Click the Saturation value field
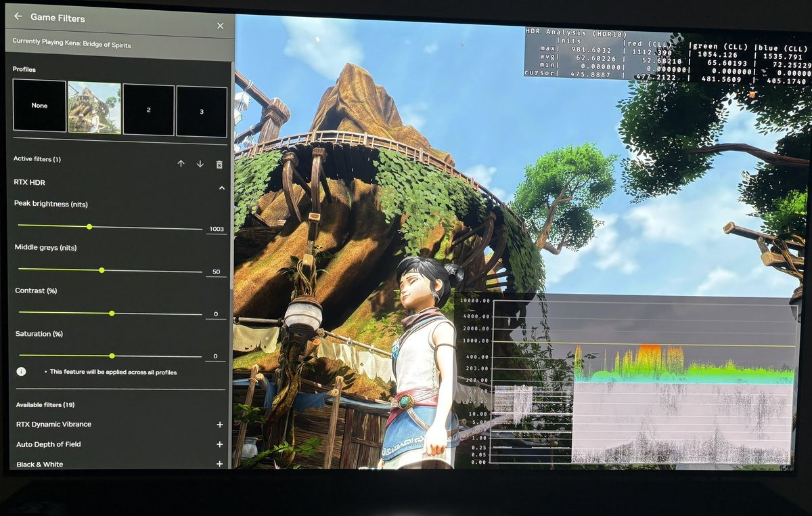The image size is (812, 516). (216, 356)
